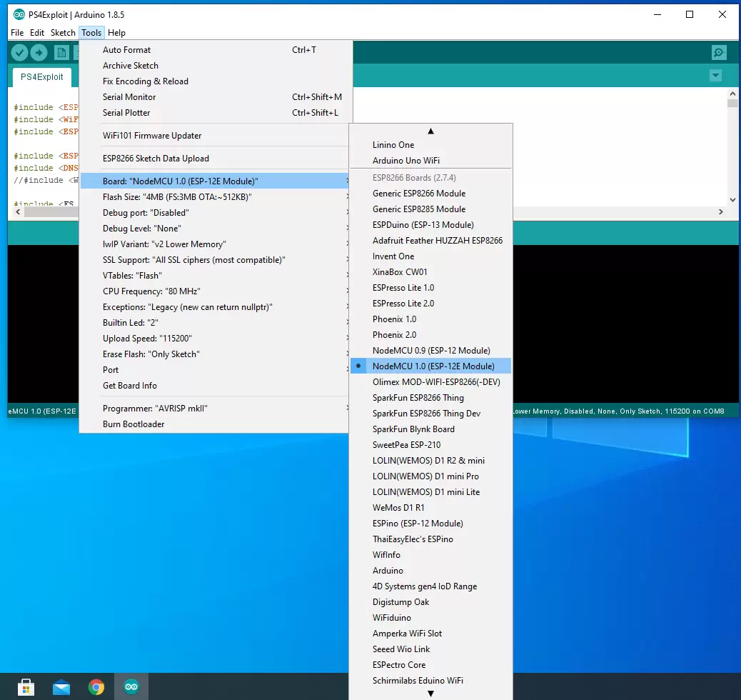This screenshot has width=741, height=700.
Task: Click the New sketch toolbar icon
Action: 61,53
